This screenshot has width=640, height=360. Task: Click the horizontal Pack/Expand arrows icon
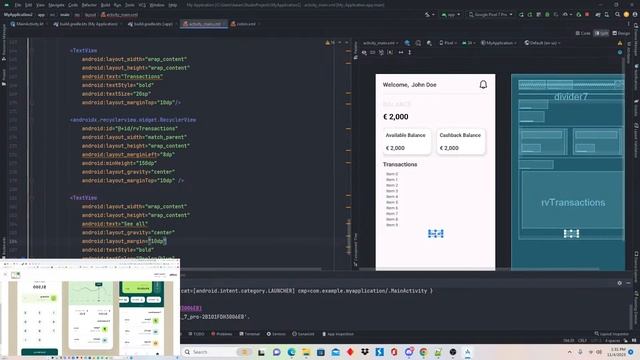401,53
